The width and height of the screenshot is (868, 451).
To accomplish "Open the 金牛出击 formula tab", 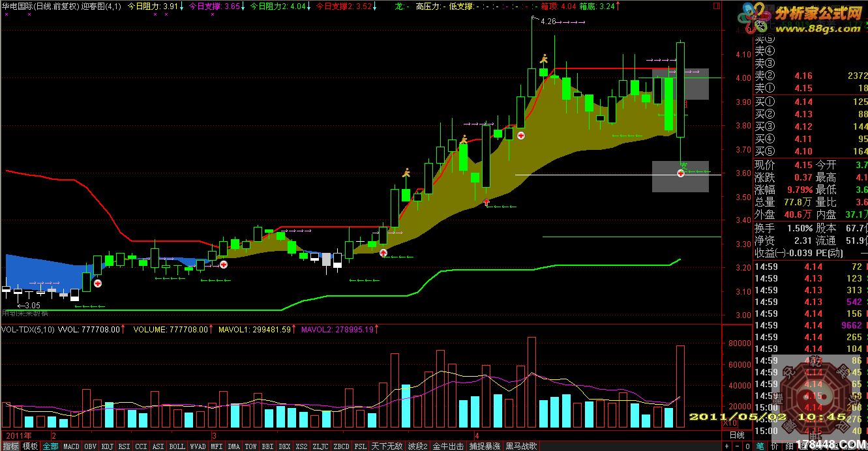I will click(x=449, y=446).
